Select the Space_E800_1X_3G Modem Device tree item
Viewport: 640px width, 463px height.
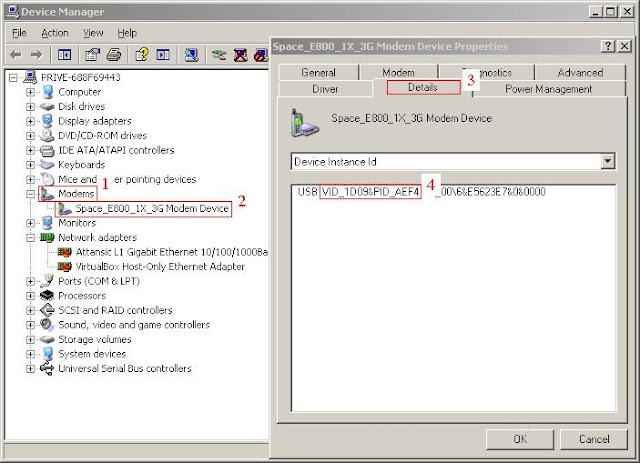pos(152,209)
